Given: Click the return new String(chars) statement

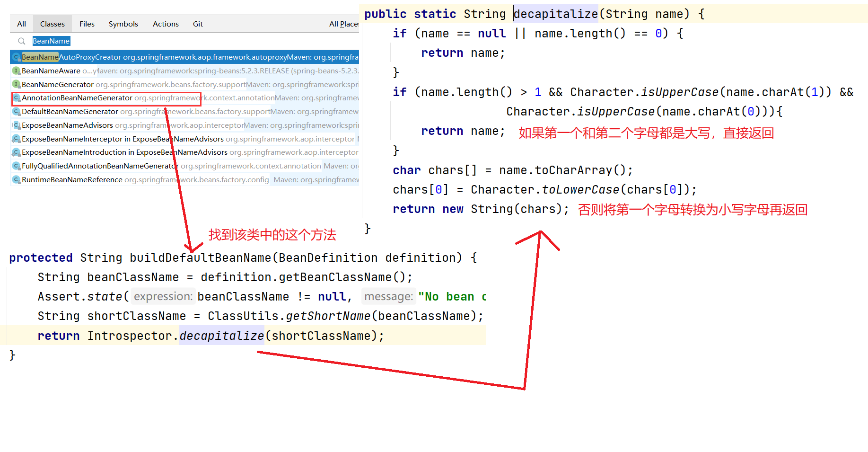Looking at the screenshot, I should pos(481,209).
